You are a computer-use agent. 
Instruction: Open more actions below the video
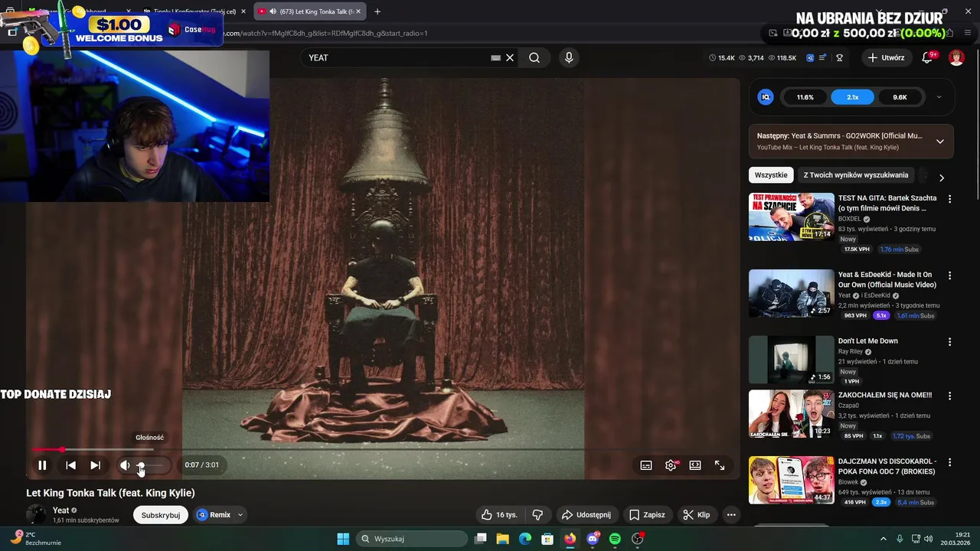(x=731, y=515)
